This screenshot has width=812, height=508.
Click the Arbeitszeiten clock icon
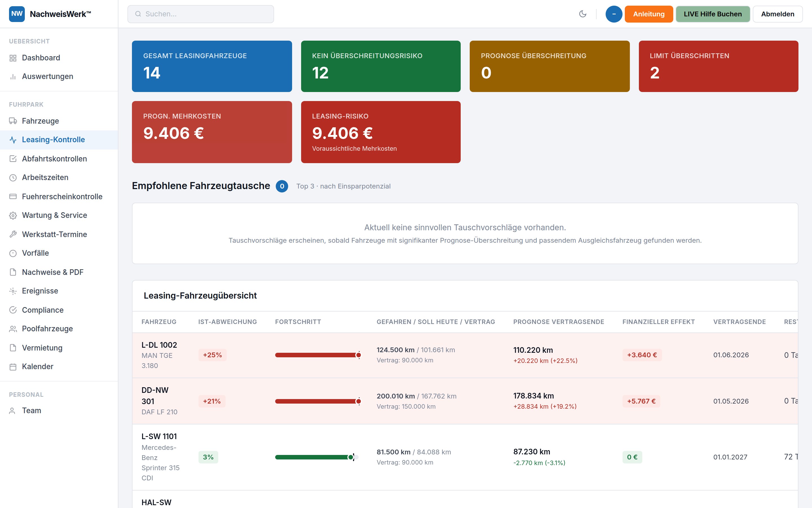click(13, 178)
